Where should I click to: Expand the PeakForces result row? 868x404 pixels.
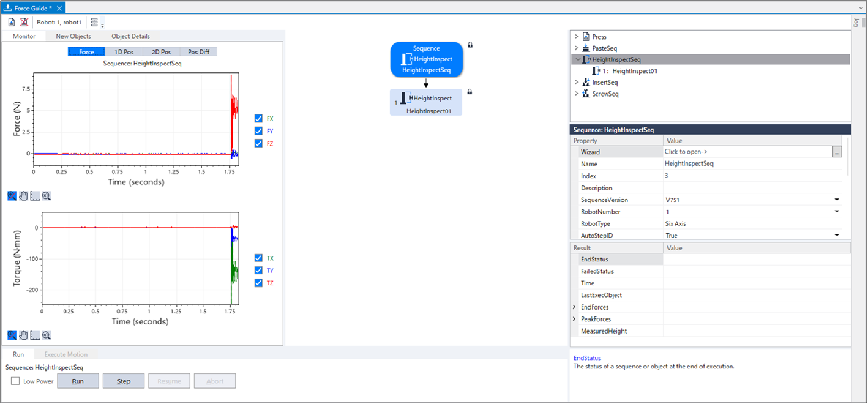pyautogui.click(x=574, y=319)
